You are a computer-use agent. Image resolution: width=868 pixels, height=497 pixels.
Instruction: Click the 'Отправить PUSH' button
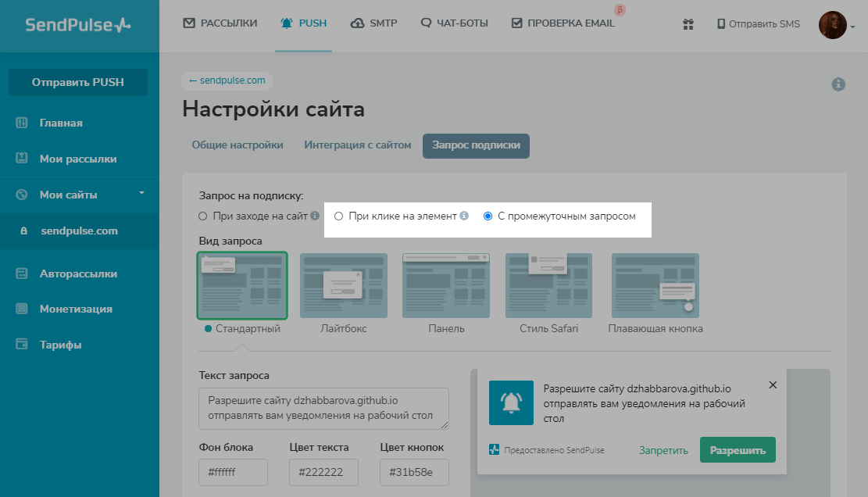tap(78, 82)
